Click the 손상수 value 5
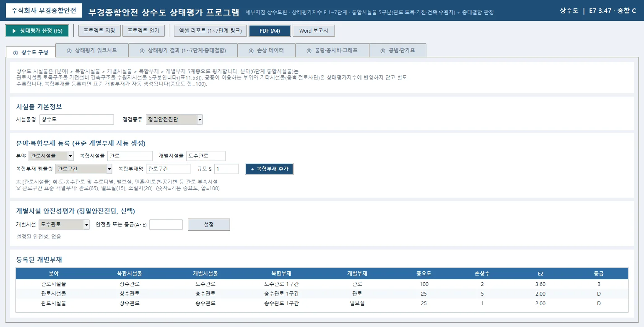Screen dimensions: 644x327 pyautogui.click(x=482, y=294)
